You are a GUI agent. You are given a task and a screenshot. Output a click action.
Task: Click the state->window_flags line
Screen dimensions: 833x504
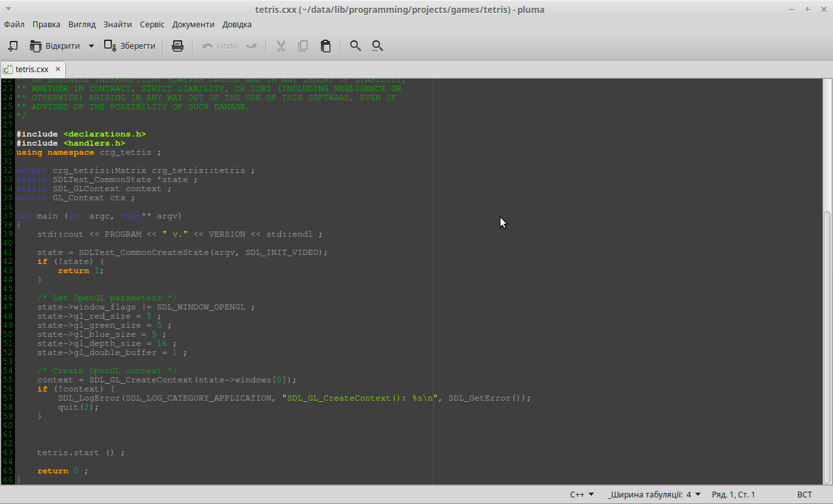coord(146,307)
